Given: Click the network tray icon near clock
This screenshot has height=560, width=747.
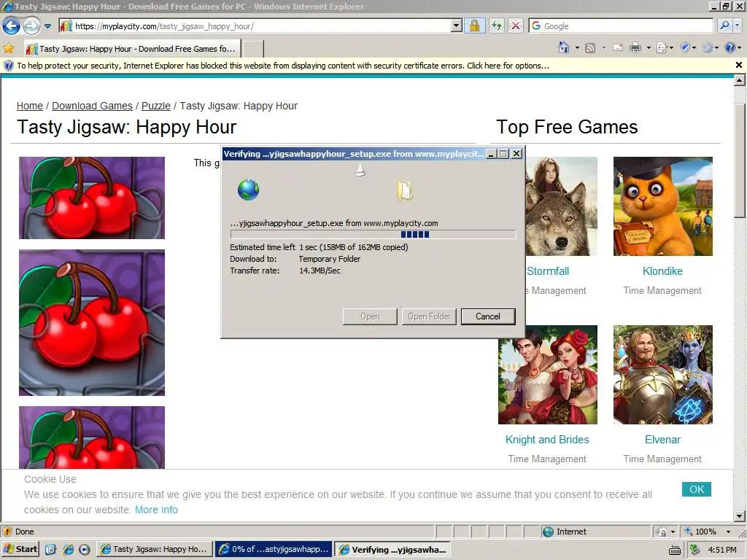Looking at the screenshot, I should [695, 550].
